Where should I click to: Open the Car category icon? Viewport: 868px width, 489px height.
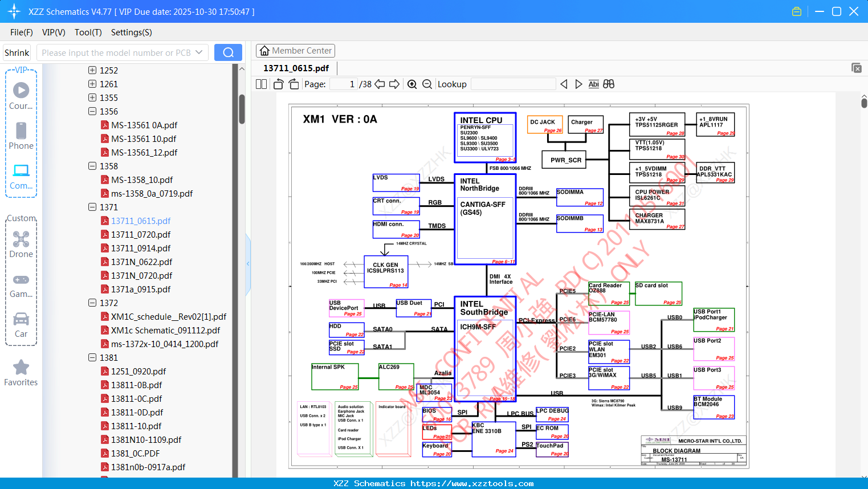click(21, 319)
